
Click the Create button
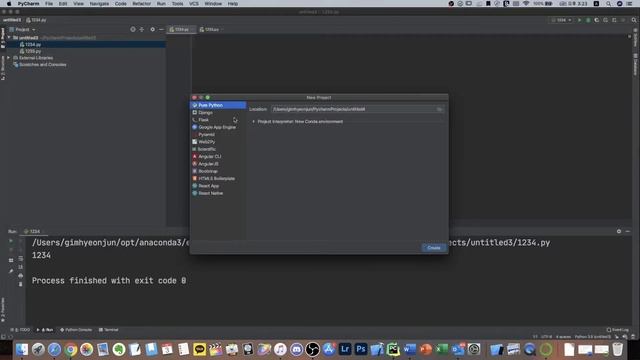point(433,248)
